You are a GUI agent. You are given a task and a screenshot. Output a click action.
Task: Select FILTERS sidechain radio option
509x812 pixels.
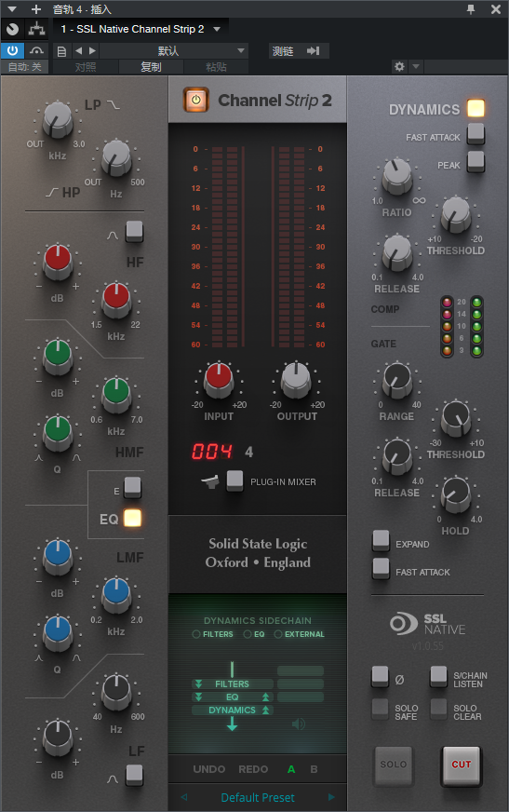196,634
